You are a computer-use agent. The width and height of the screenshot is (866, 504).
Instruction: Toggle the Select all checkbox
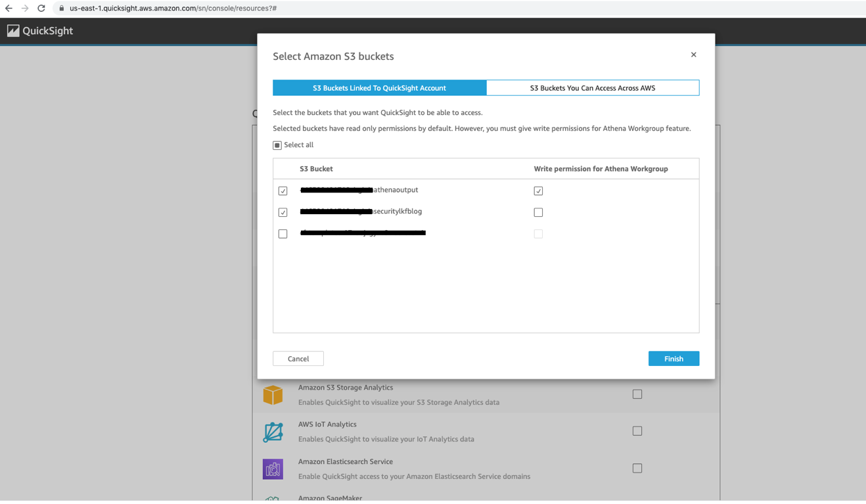pos(277,145)
